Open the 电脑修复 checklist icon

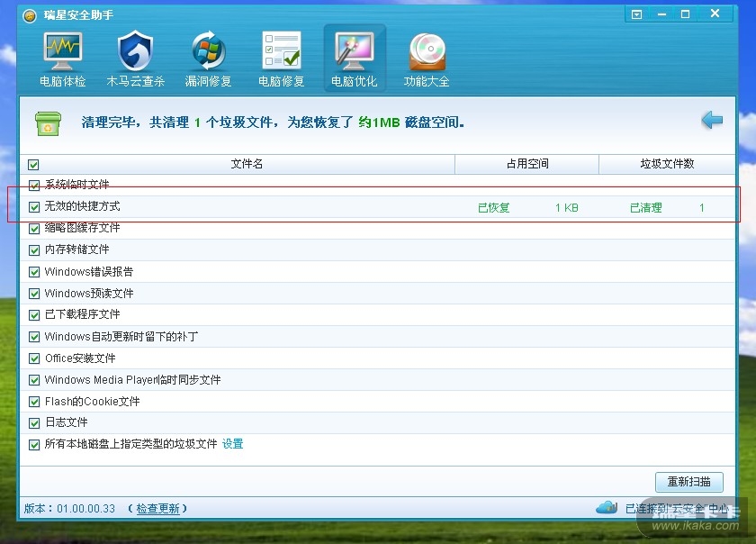(282, 50)
